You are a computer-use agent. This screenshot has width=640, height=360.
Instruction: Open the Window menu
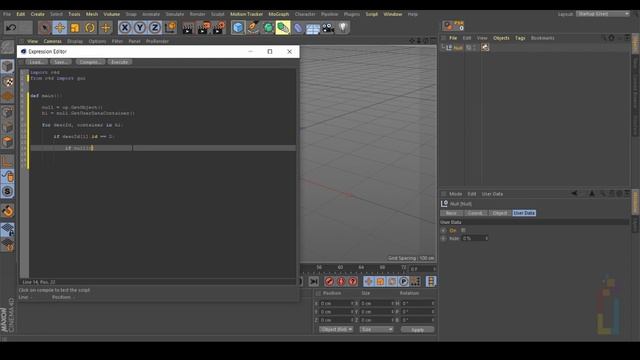click(x=393, y=14)
